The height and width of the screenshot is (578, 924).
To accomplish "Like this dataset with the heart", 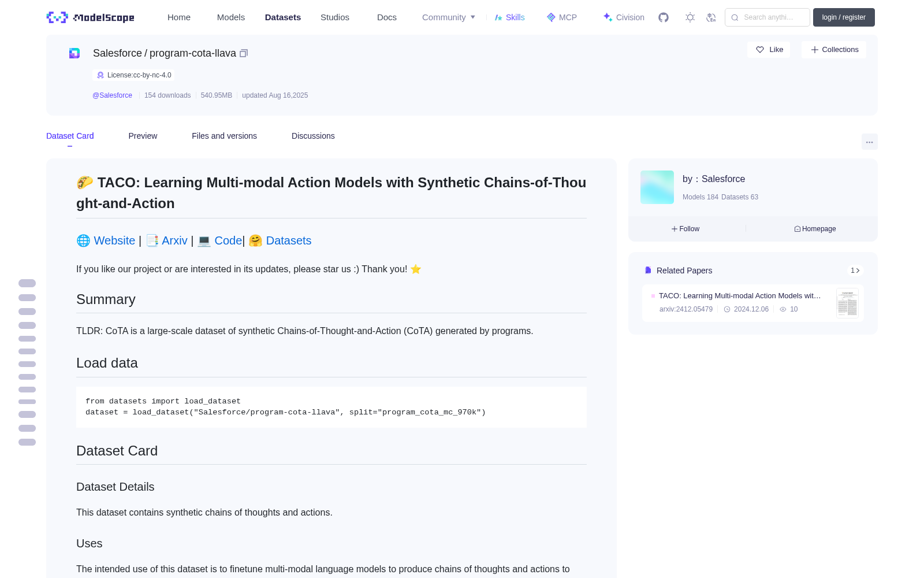I will [769, 50].
